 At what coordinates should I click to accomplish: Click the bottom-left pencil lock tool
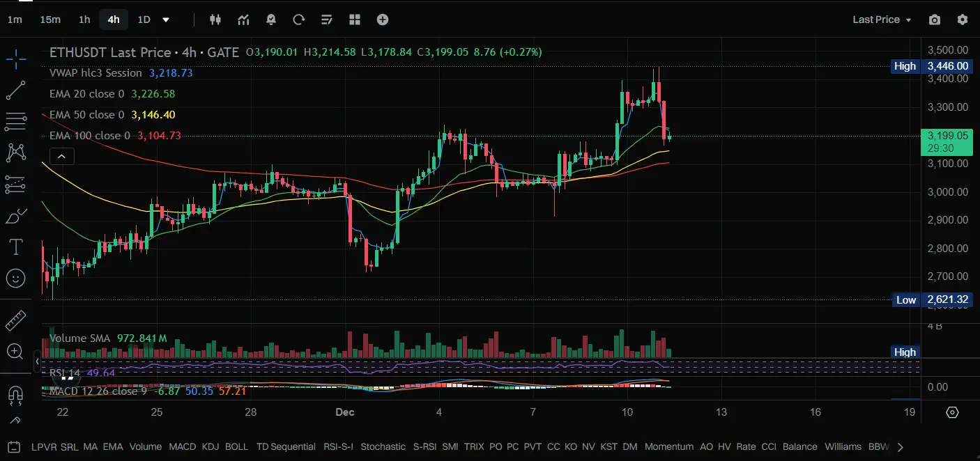[x=14, y=421]
